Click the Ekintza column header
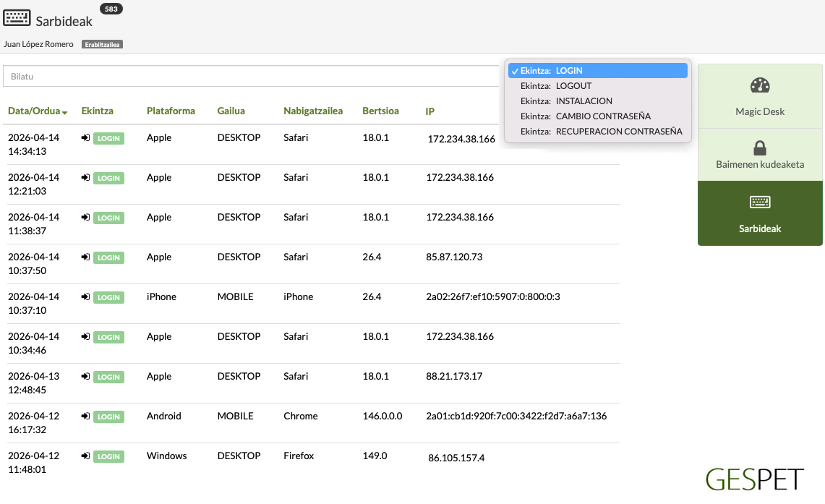The height and width of the screenshot is (504, 825). [x=97, y=111]
